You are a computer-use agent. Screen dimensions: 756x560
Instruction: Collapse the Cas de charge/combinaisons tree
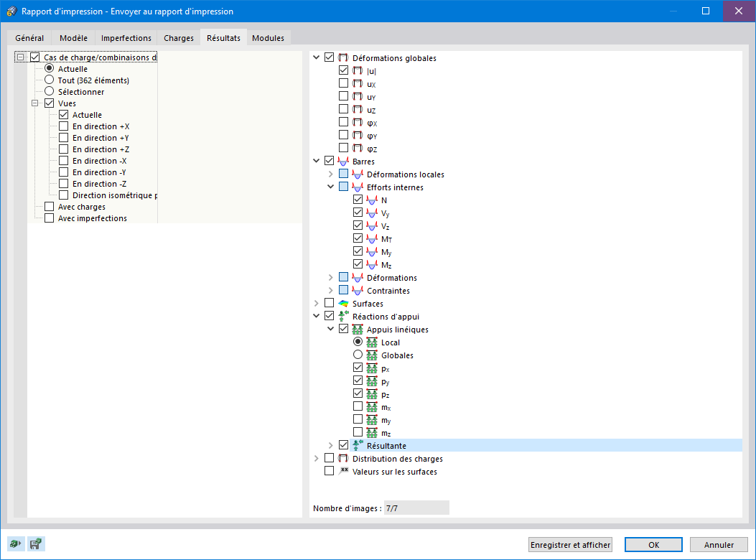pos(20,57)
